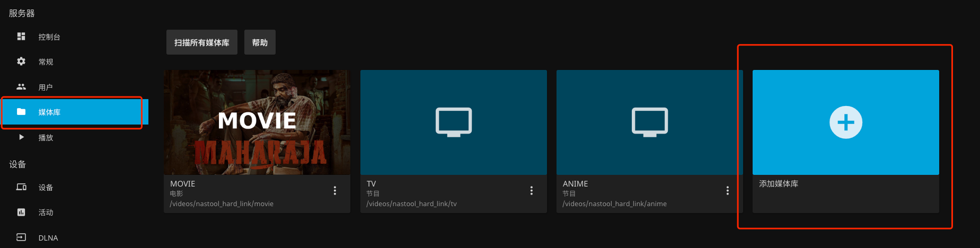Image resolution: width=980 pixels, height=248 pixels.
Task: Open the 控制台 sidebar menu item
Action: [49, 37]
